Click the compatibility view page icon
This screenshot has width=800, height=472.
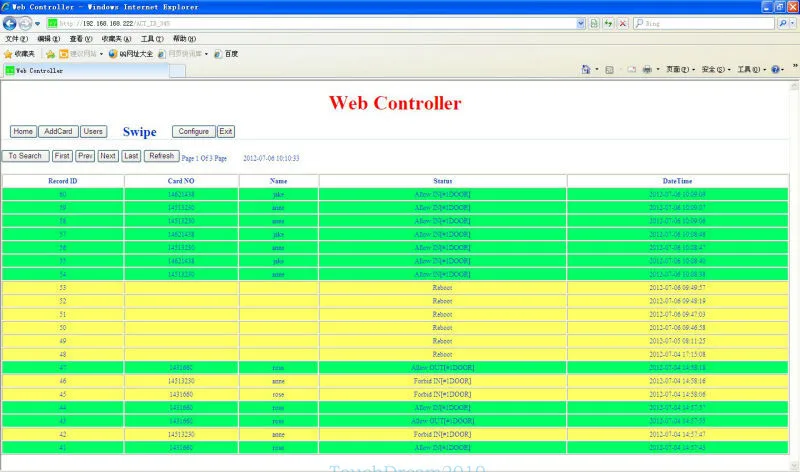tap(594, 23)
